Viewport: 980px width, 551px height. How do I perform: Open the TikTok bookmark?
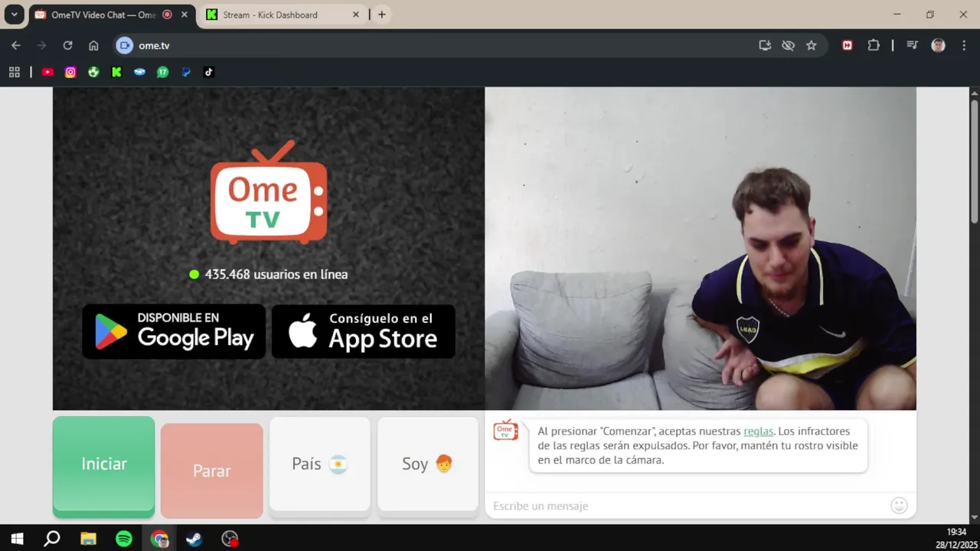(x=208, y=72)
